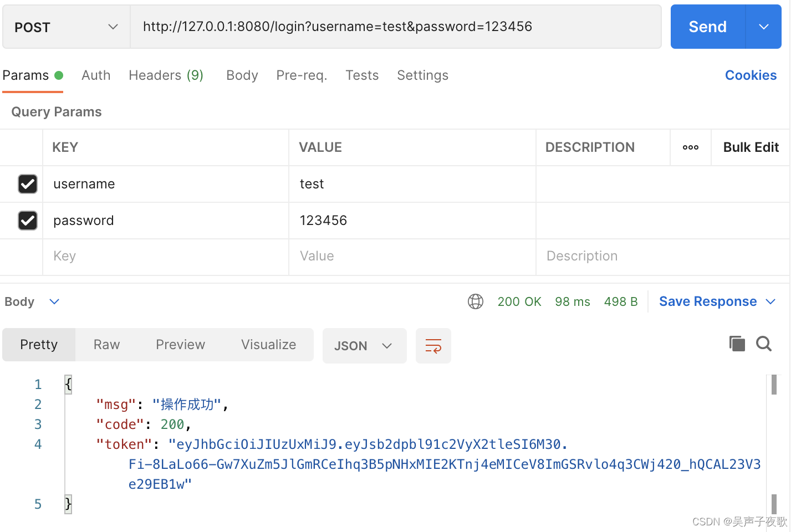This screenshot has width=796, height=532.
Task: Open the JSON format dropdown
Action: click(x=365, y=346)
